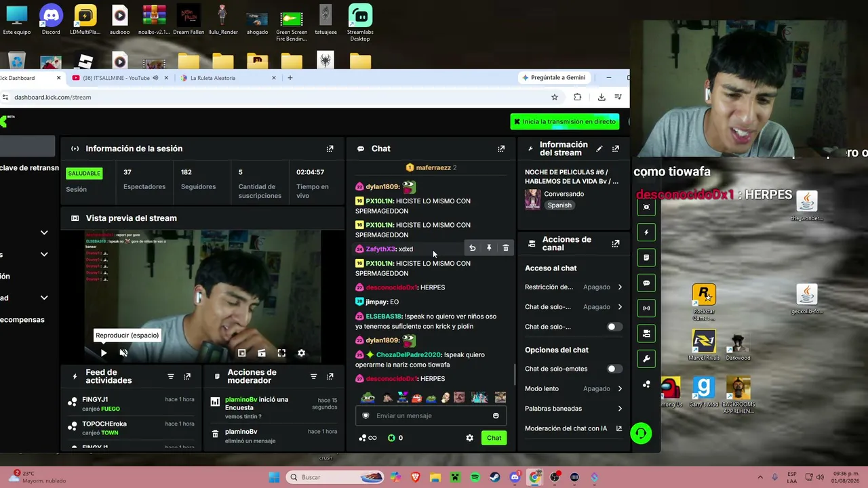Open the Windows Start menu
The image size is (868, 488).
pos(274,477)
